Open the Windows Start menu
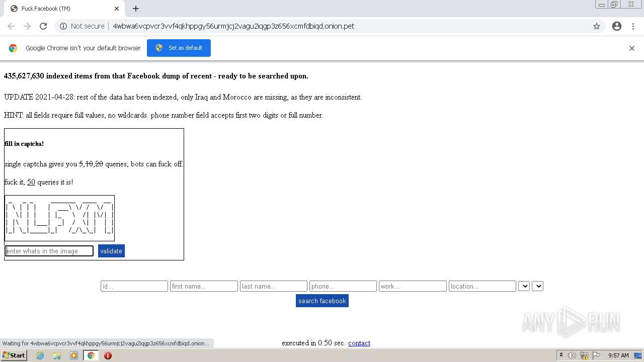The width and height of the screenshot is (644, 362). click(14, 355)
